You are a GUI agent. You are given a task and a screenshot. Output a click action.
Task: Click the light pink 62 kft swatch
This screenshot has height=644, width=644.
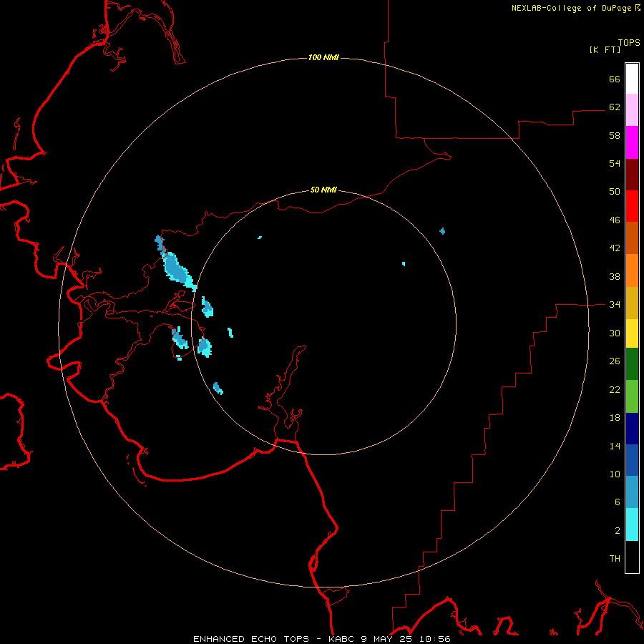tap(632, 109)
